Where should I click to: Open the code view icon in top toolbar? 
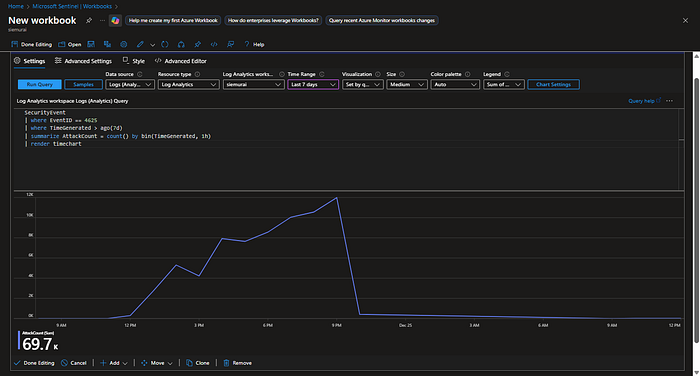(214, 44)
